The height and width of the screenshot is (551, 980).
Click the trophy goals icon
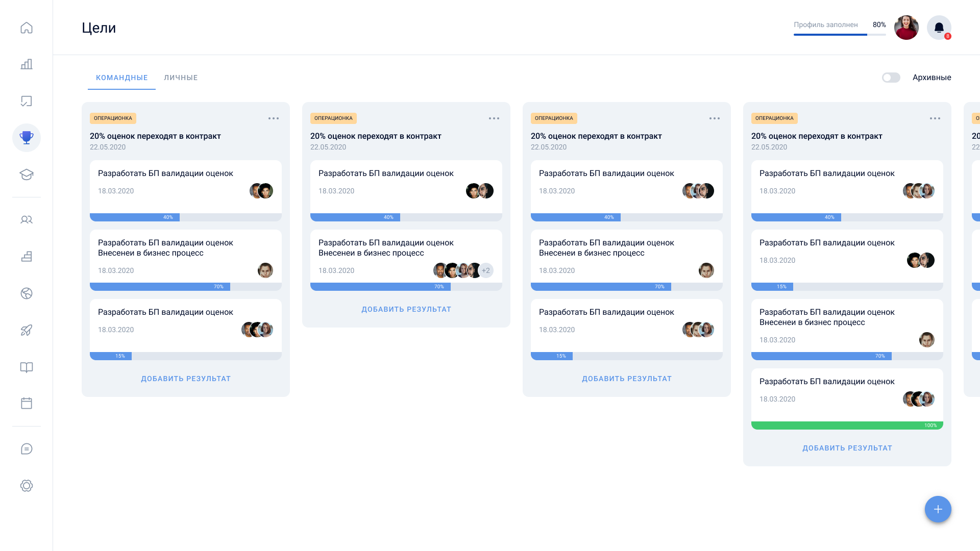click(27, 138)
